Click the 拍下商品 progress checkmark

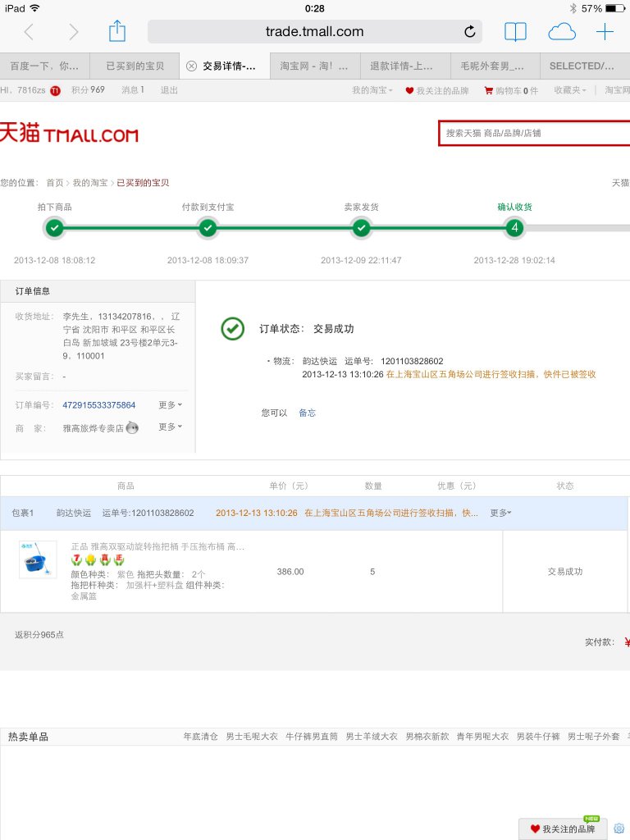pos(54,228)
